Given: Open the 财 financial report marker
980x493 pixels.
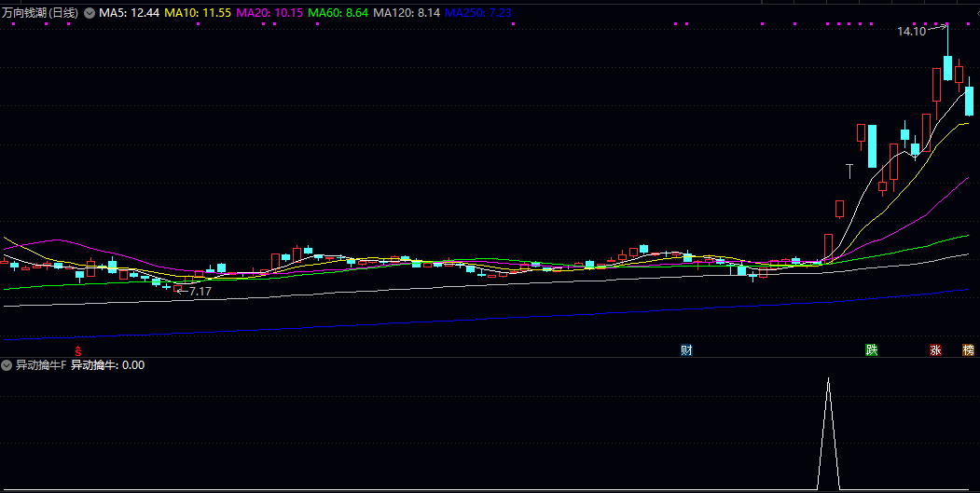Looking at the screenshot, I should 686,350.
